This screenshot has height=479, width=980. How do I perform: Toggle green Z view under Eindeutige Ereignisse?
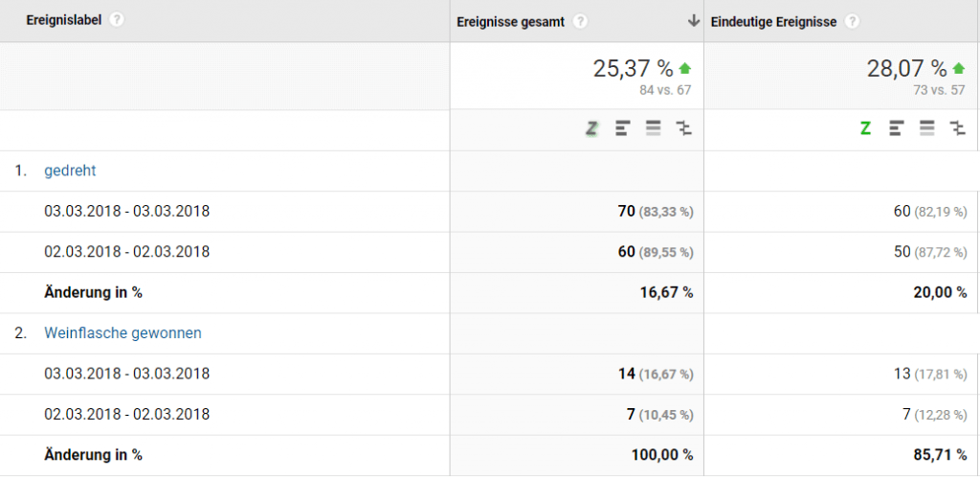click(866, 128)
